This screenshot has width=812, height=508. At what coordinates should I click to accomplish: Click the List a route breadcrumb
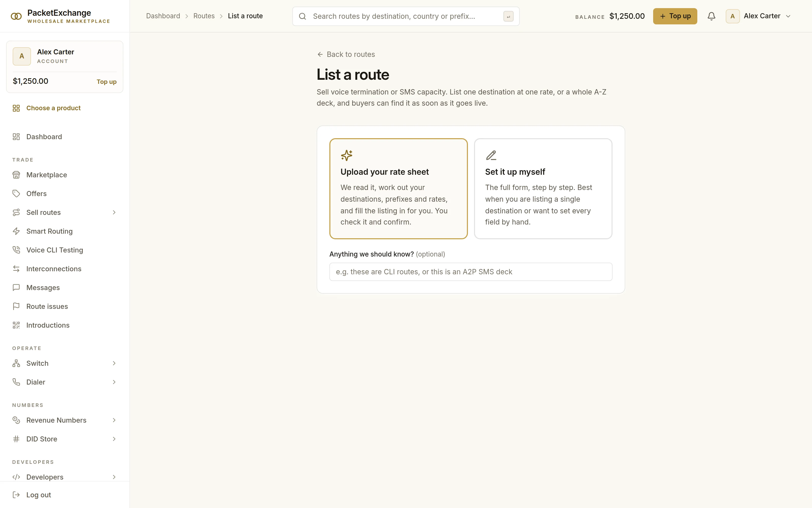pos(245,16)
